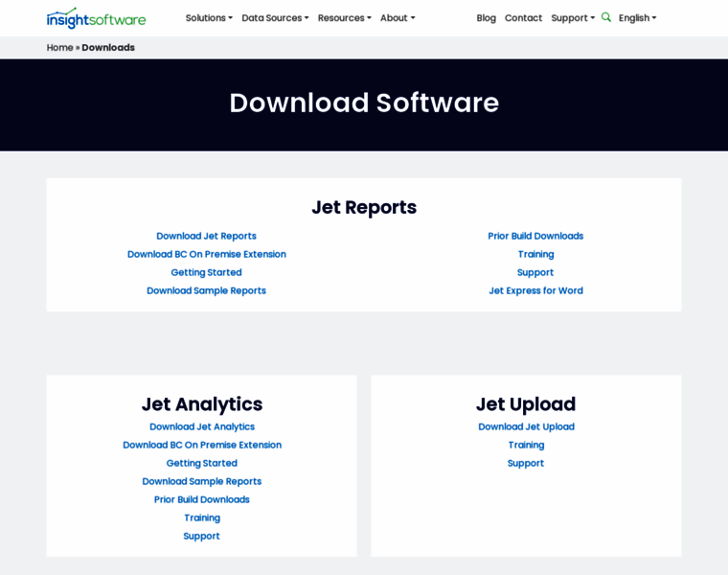Open Getting Started under Jet Analytics
The height and width of the screenshot is (575, 728).
click(201, 463)
